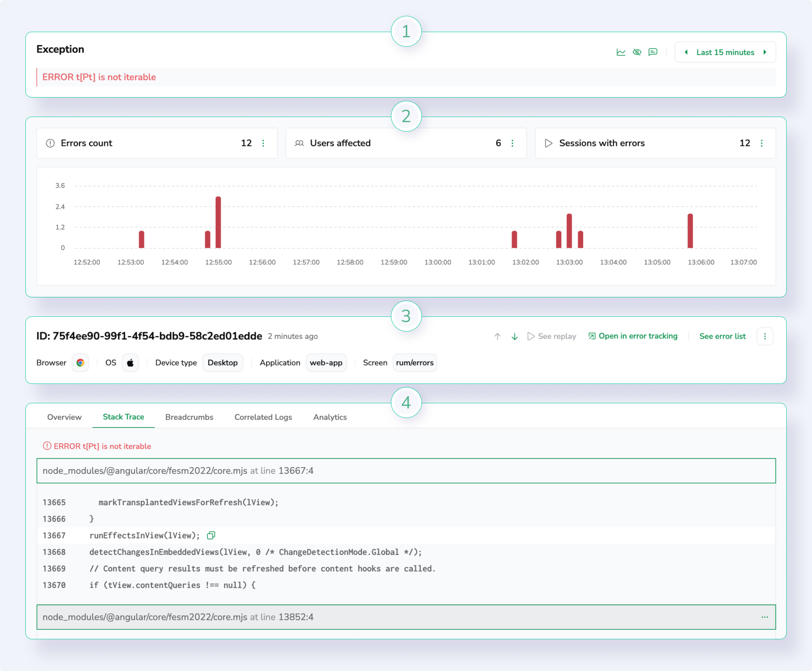Open the Last 15 minutes time selector
Viewport: 812px width, 671px height.
725,52
